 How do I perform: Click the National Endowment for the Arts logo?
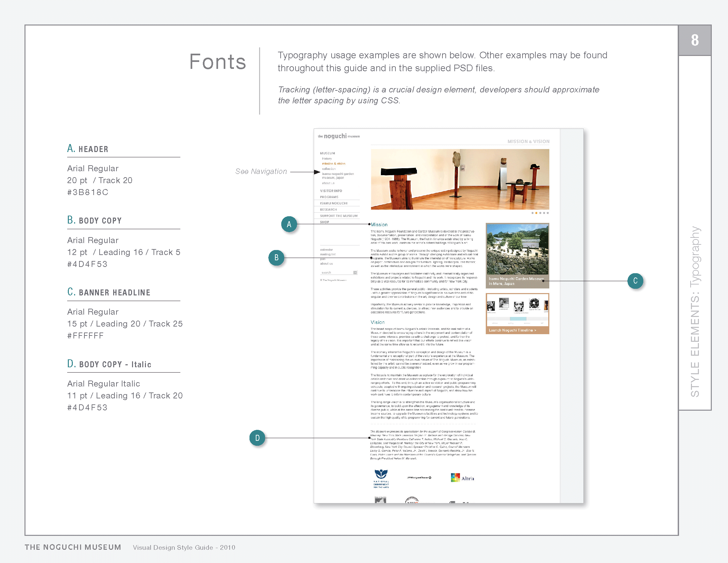click(x=381, y=479)
